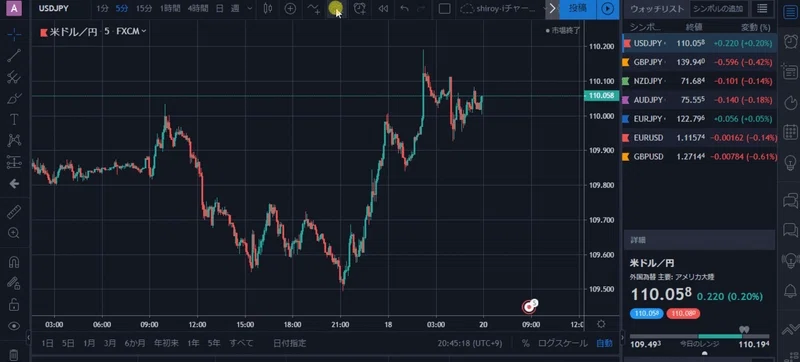Screen dimensions: 800x362
Task: Sort watchlist by 変動 (%) column
Action: click(755, 27)
